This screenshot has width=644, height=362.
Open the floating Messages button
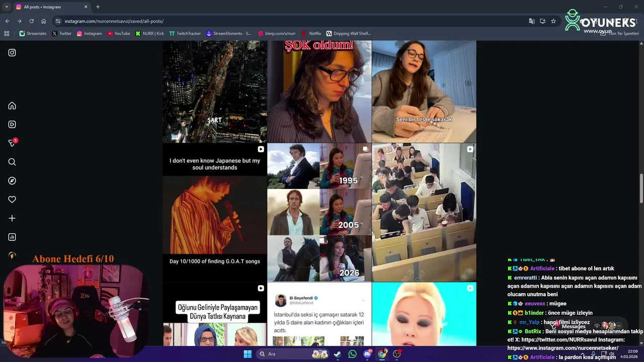tap(586, 326)
